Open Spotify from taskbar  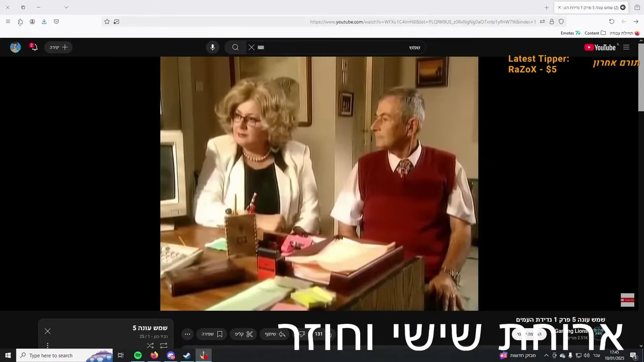pyautogui.click(x=138, y=355)
